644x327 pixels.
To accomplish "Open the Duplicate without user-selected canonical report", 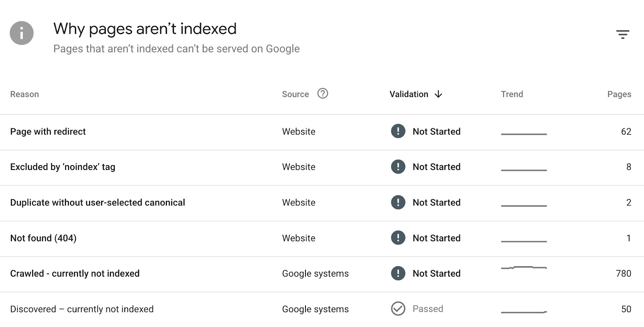I will point(97,203).
